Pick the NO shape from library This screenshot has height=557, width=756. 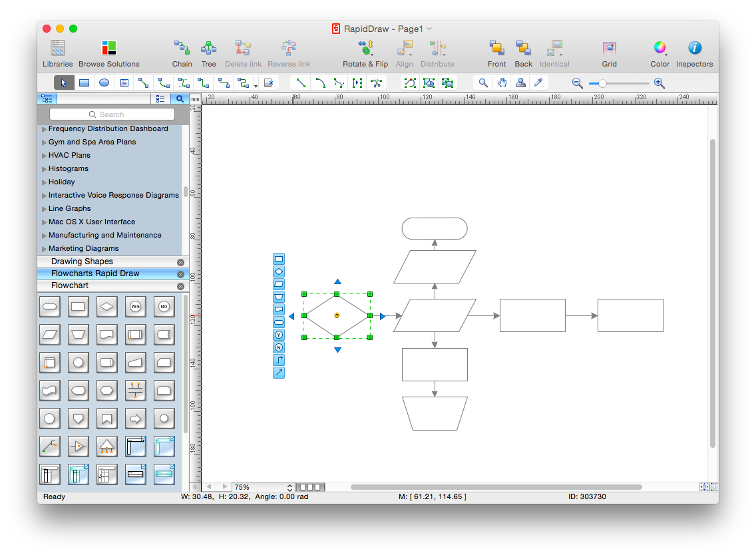(164, 307)
